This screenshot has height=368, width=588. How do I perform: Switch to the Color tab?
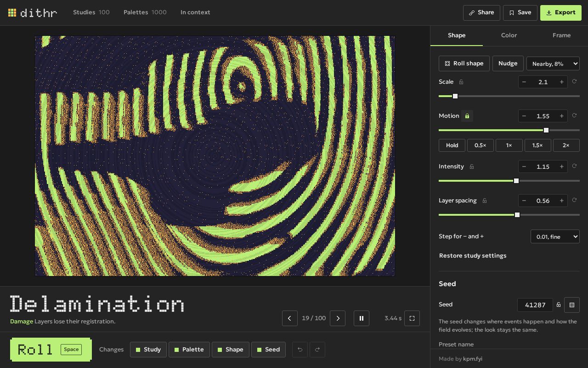[x=509, y=35]
